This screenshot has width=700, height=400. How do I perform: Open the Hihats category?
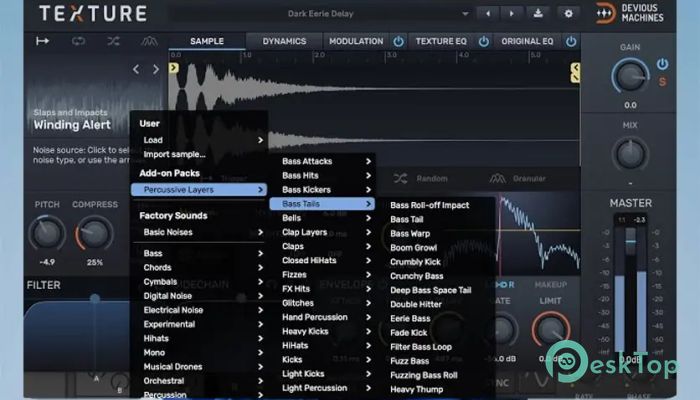pos(199,338)
